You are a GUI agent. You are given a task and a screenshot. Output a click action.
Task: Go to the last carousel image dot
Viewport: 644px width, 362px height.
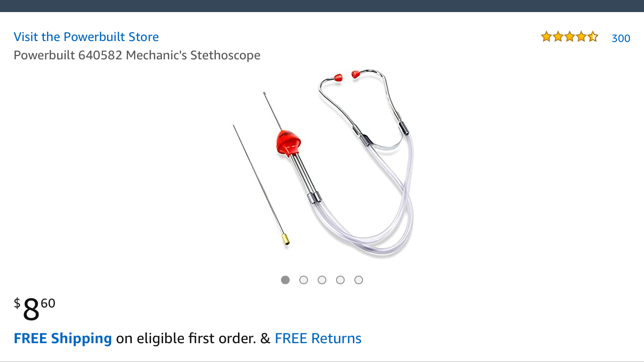pos(359,280)
